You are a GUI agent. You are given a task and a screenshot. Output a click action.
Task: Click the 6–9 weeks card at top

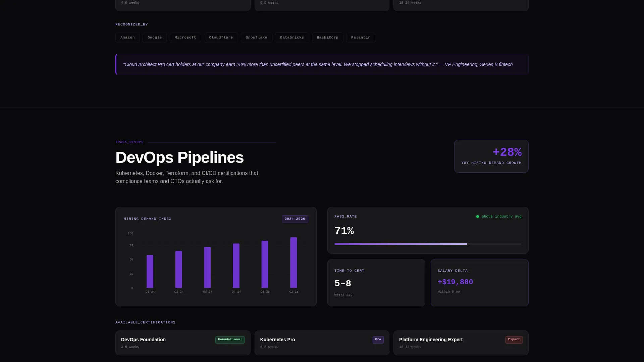tap(322, 5)
